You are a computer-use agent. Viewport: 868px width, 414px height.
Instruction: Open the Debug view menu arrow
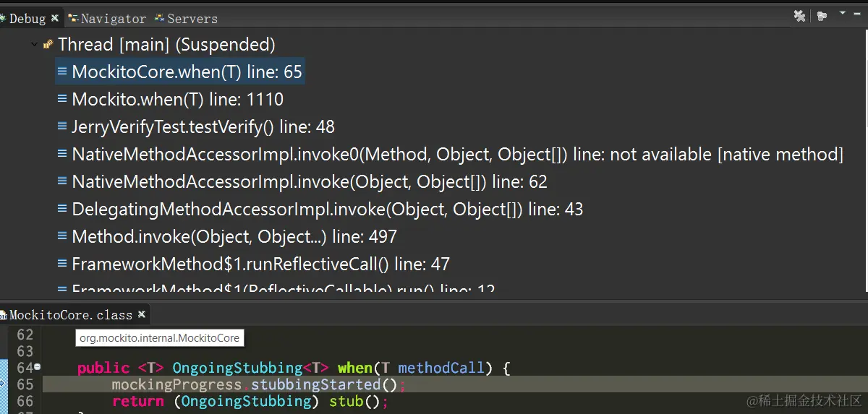point(843,13)
